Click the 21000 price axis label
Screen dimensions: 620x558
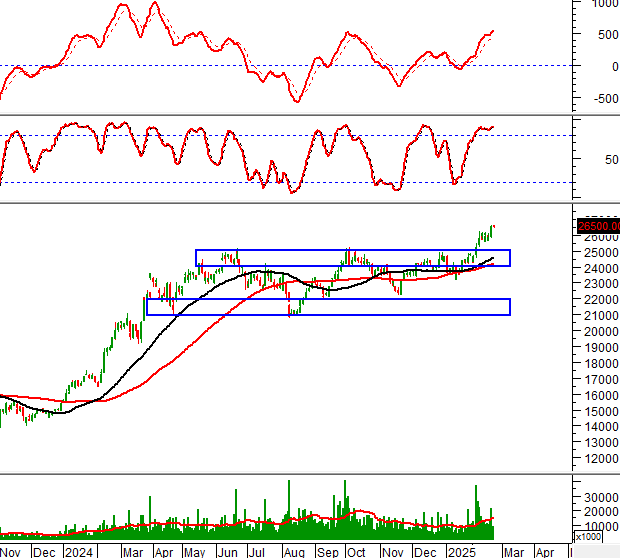tap(601, 316)
